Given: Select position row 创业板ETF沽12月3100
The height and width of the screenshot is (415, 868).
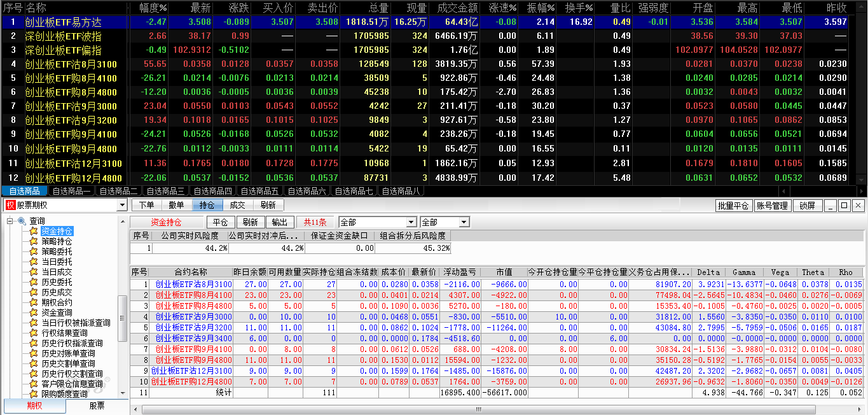Looking at the screenshot, I should point(497,370).
